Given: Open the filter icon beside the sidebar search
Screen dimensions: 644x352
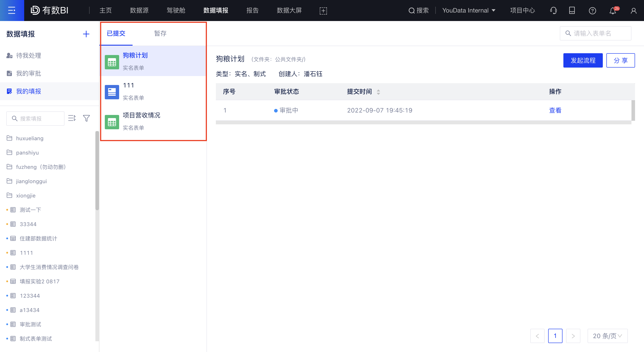Looking at the screenshot, I should [x=86, y=118].
